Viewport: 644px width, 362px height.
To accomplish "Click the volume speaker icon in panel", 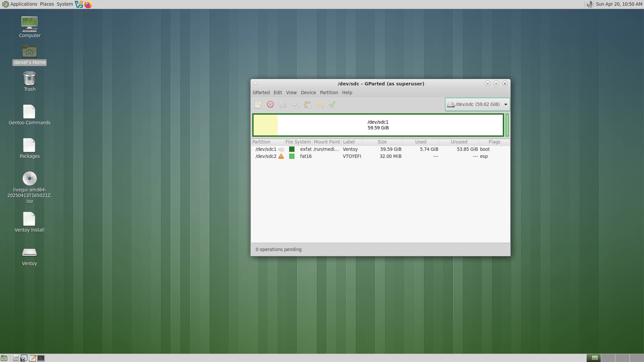I will click(x=589, y=4).
